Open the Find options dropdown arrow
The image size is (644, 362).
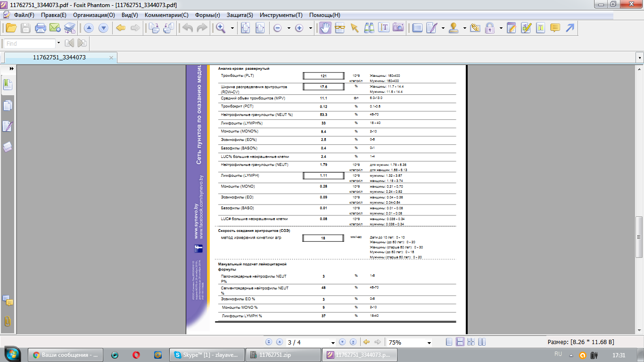pyautogui.click(x=58, y=43)
